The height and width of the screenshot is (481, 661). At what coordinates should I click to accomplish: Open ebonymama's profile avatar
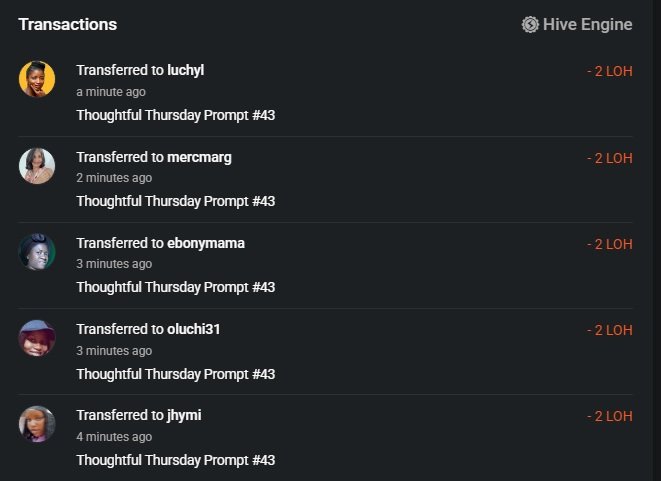37,252
